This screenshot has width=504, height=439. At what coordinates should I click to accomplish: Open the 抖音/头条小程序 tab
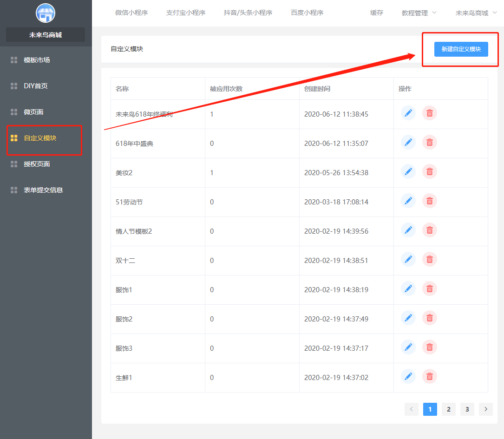coord(248,13)
